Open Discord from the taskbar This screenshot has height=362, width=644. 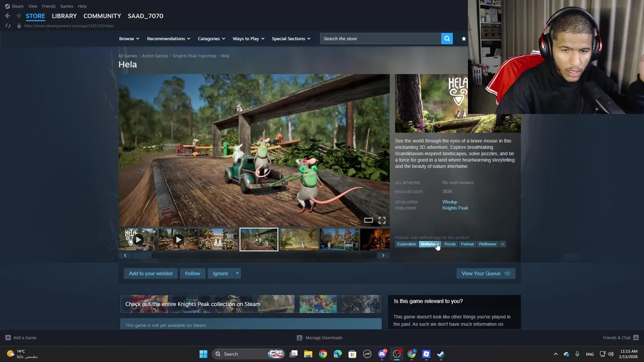click(x=382, y=354)
